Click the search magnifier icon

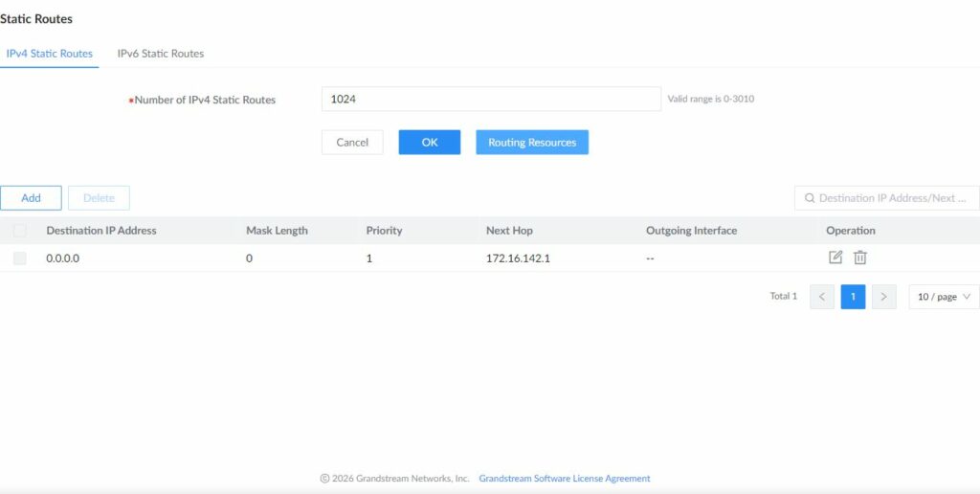click(809, 198)
